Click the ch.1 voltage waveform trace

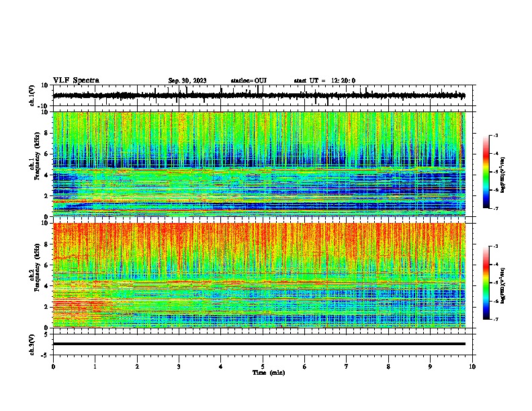point(259,95)
